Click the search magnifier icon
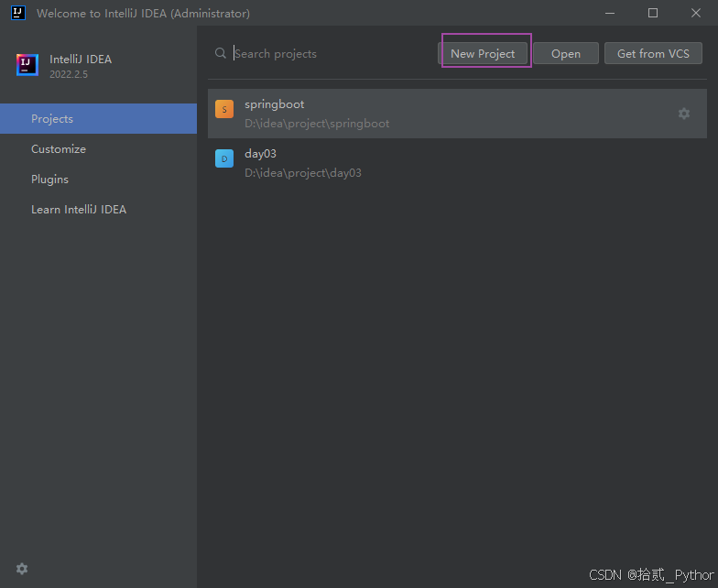 coord(221,53)
